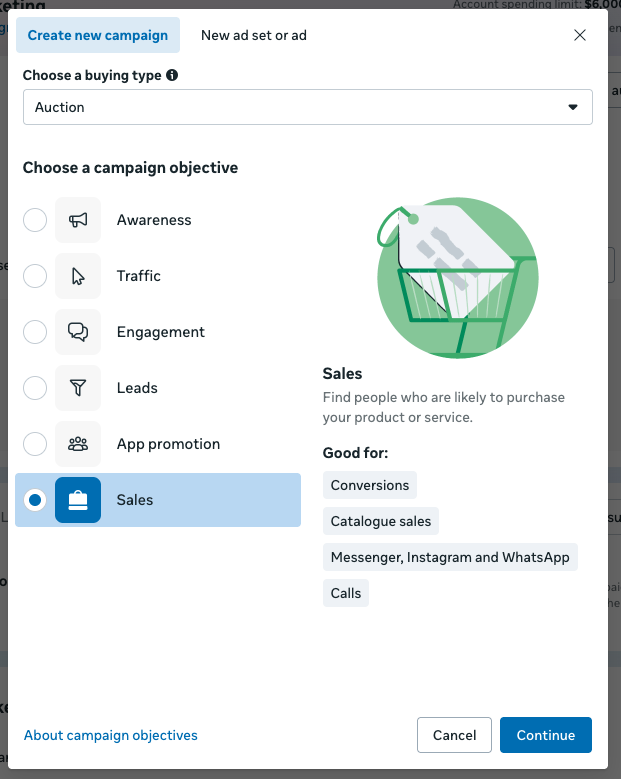Click the Leads funnel icon
Viewport: 621px width, 779px height.
[x=78, y=388]
